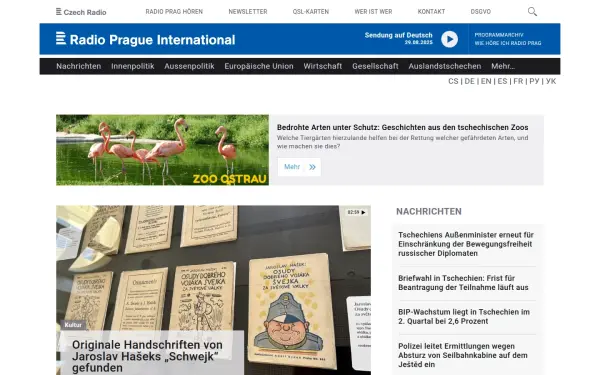The height and width of the screenshot is (375, 600).
Task: Open Radio Prag Hören link
Action: pos(174,12)
